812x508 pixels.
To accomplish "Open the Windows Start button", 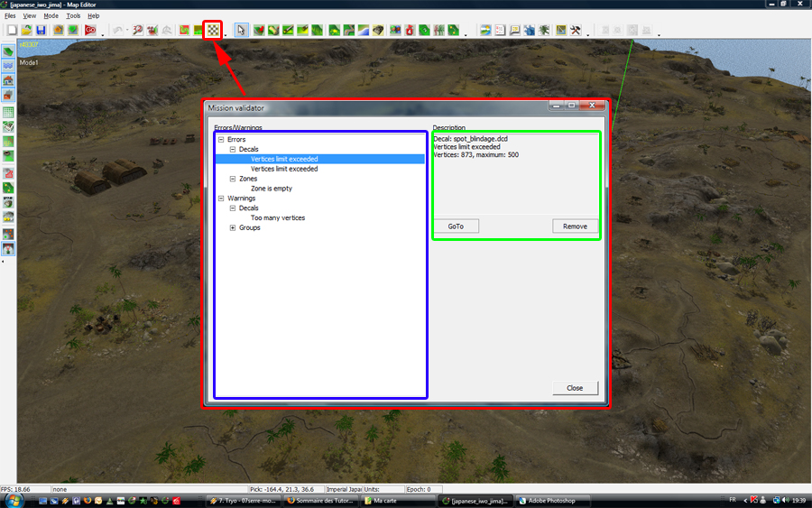I will click(x=14, y=501).
